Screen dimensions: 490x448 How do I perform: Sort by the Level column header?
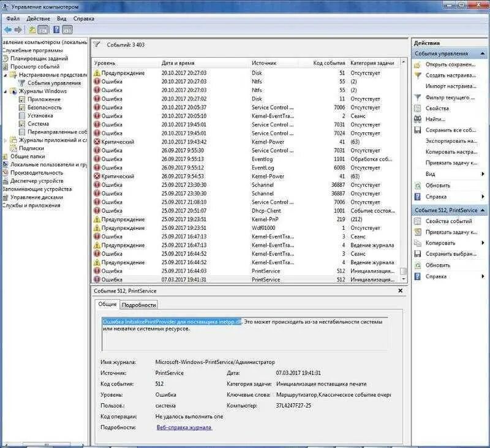click(126, 63)
